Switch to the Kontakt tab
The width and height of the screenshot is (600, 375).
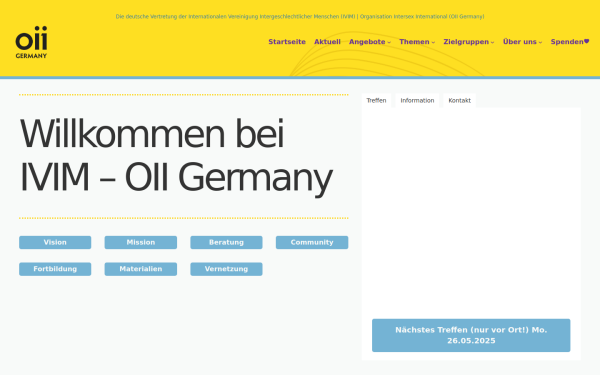(x=459, y=101)
